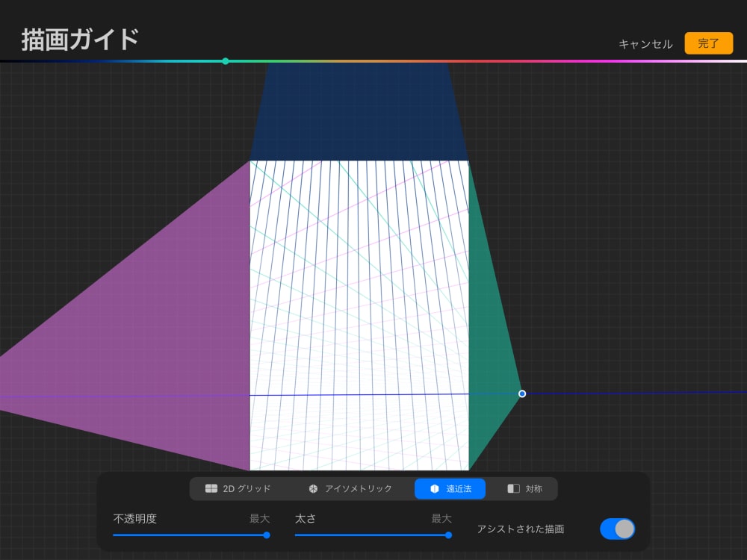Image resolution: width=747 pixels, height=560 pixels.
Task: Select the symmetry guide icon
Action: pyautogui.click(x=514, y=488)
